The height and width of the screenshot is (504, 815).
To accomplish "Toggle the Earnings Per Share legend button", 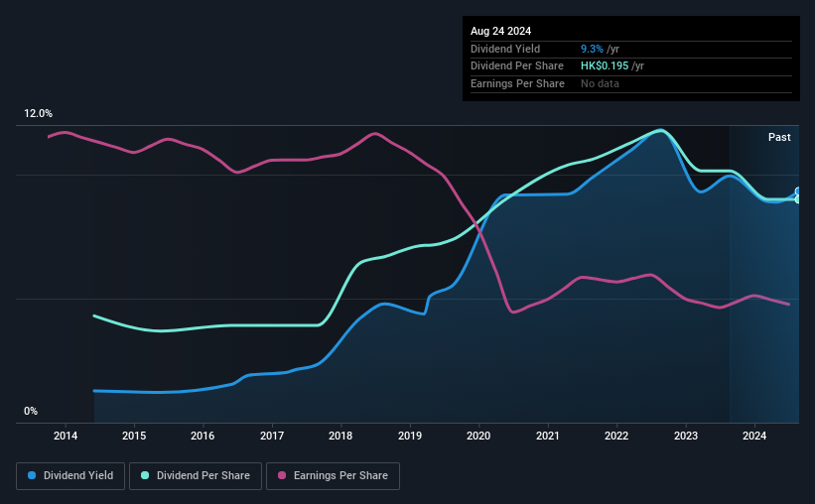I will coord(333,476).
